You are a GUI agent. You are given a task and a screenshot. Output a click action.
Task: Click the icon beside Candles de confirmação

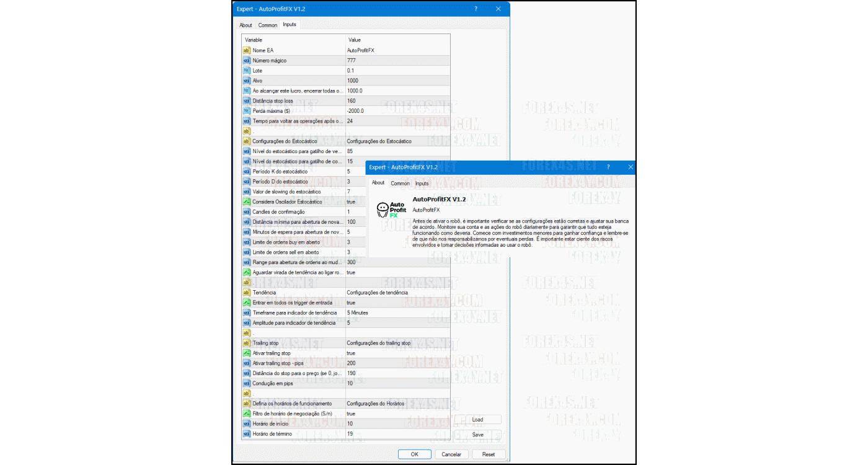tap(246, 212)
